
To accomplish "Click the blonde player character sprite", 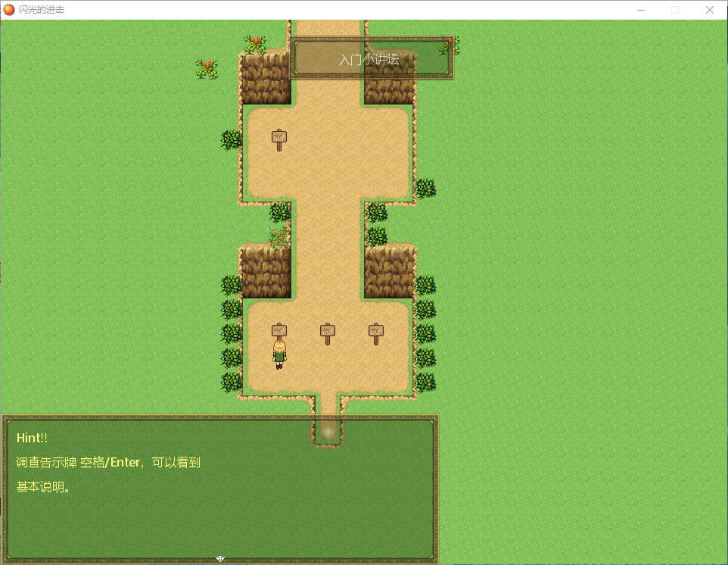I will pos(279,354).
